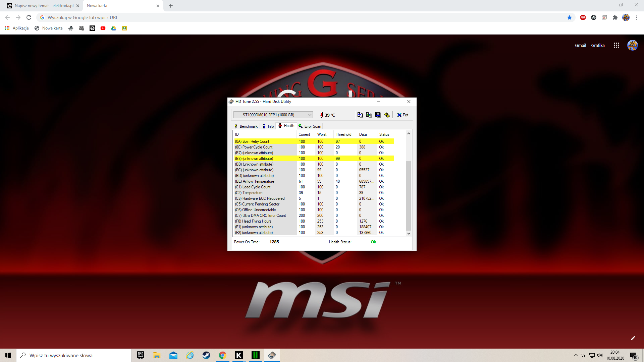The width and height of the screenshot is (644, 362).
Task: Click the health list vertical scrollbar thumb
Action: pyautogui.click(x=409, y=195)
